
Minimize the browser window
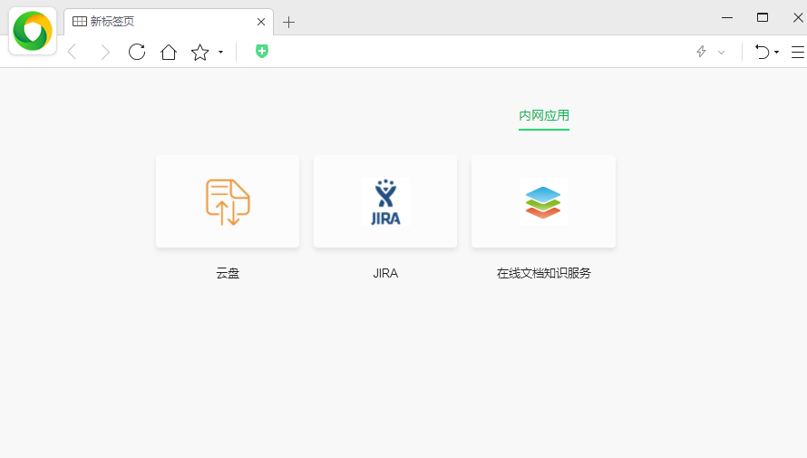pyautogui.click(x=727, y=17)
